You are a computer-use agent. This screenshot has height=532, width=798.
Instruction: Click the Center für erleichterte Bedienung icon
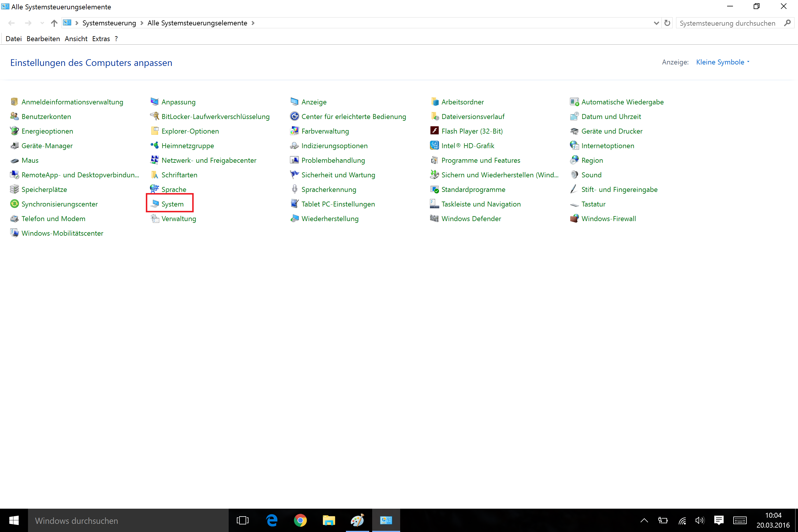(295, 116)
